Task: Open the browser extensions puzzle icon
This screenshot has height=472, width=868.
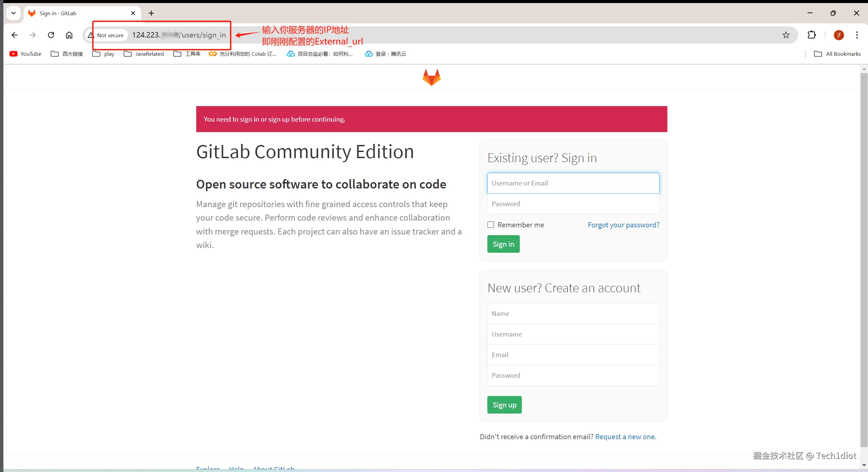Action: (811, 35)
